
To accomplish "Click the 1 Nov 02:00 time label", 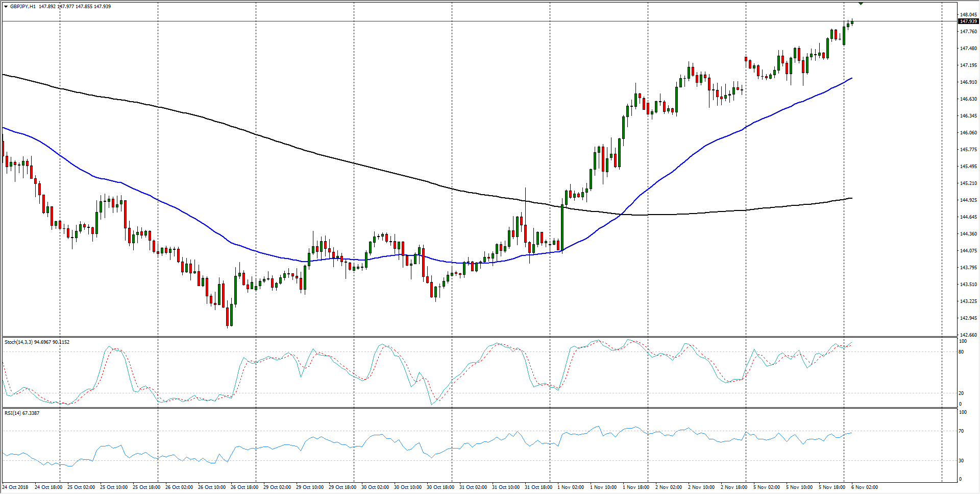I will click(571, 487).
